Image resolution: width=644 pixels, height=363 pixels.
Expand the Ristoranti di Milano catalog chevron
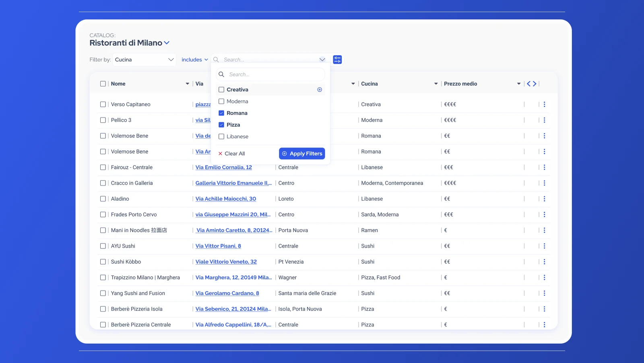coord(167,43)
